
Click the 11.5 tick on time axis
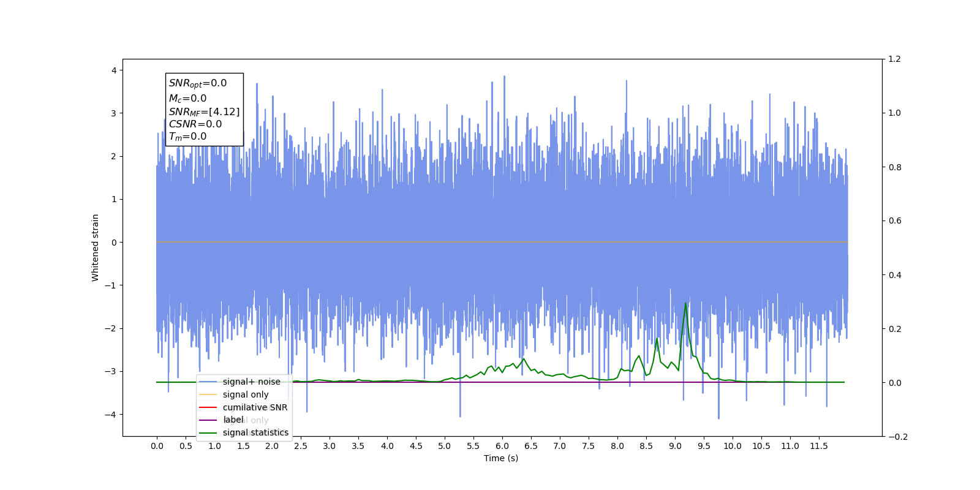(x=819, y=446)
